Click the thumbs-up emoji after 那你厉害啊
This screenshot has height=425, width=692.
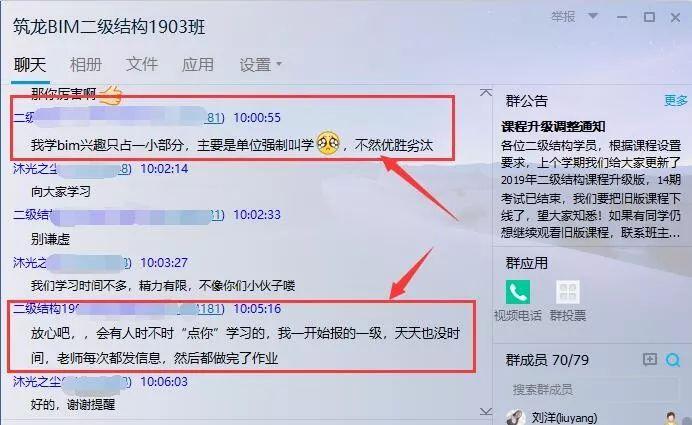[110, 94]
